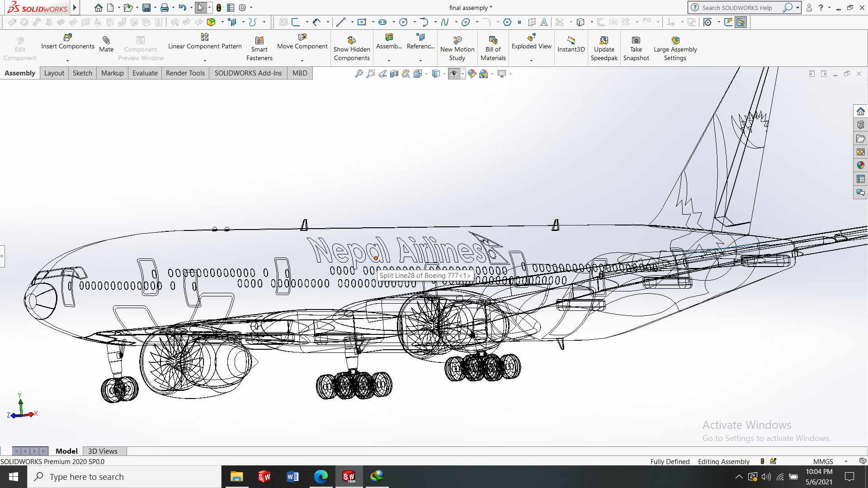This screenshot has width=868, height=488.
Task: Click the Zoom to Area icon
Action: [371, 74]
